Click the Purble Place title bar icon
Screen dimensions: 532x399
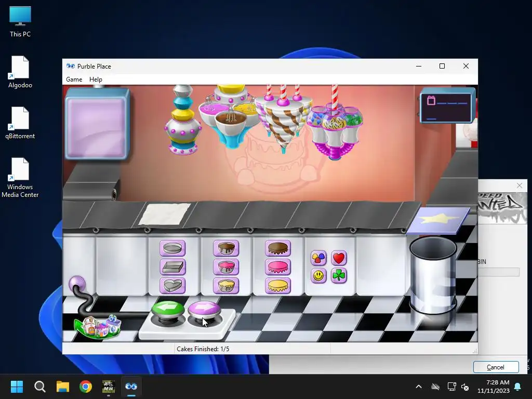point(71,66)
